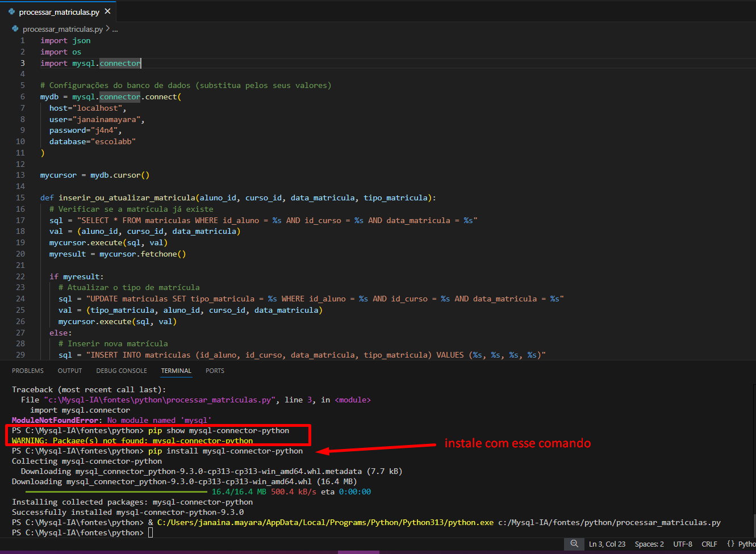Open the PORTS panel tab
This screenshot has width=756, height=554.
[215, 371]
